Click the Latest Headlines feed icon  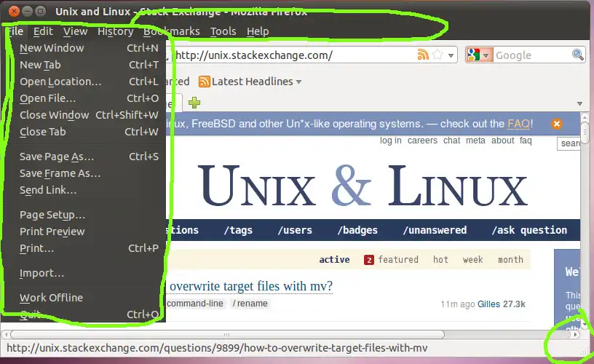pyautogui.click(x=204, y=82)
